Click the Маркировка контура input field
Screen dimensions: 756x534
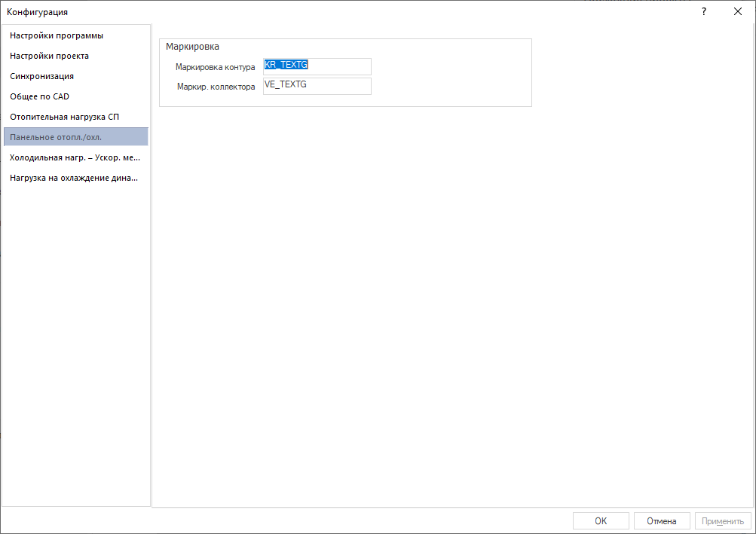[317, 66]
